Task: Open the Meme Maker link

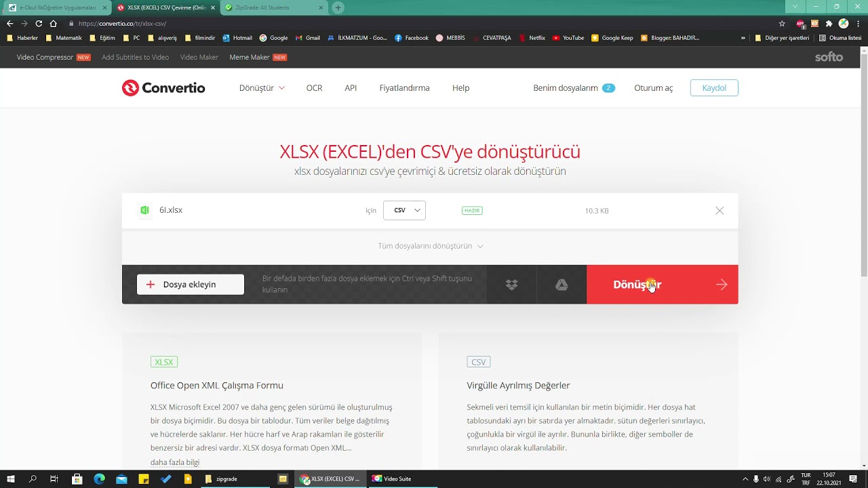Action: (258, 57)
